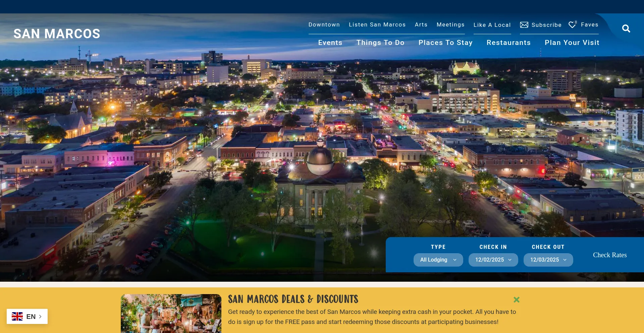Click the San Marcos site logo
Screen dimensions: 644x333
57,34
